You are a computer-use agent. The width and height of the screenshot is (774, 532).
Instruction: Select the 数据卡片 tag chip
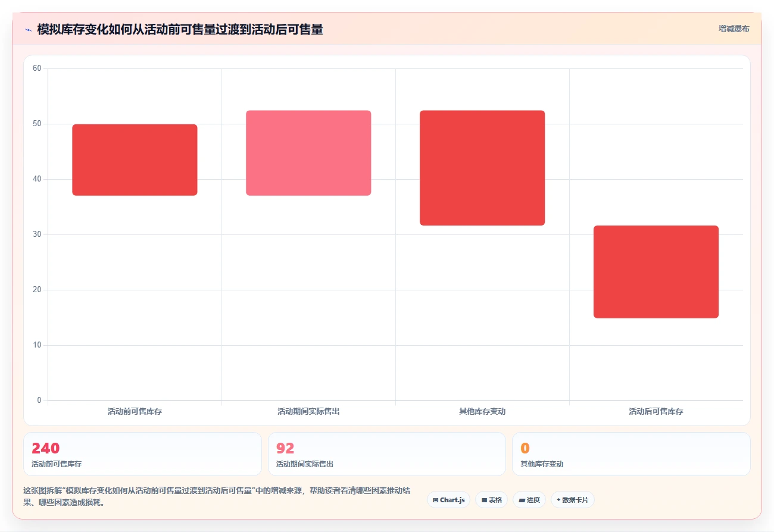tap(572, 500)
